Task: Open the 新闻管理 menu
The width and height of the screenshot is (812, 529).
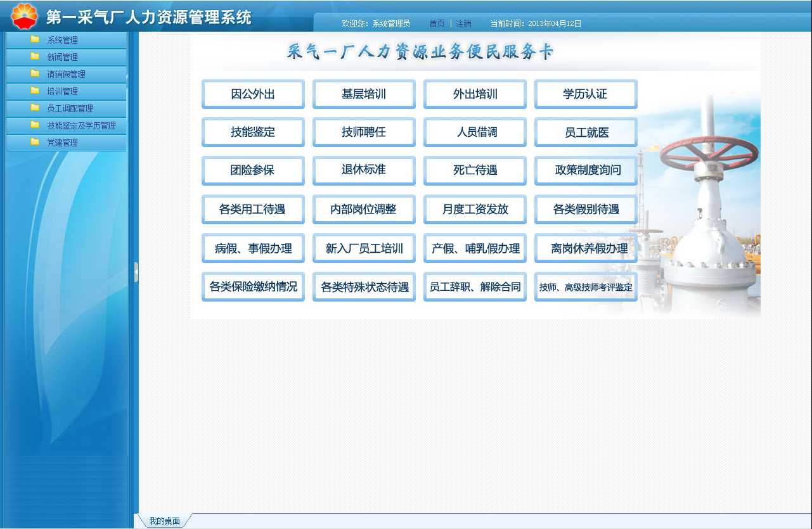Action: (x=66, y=57)
